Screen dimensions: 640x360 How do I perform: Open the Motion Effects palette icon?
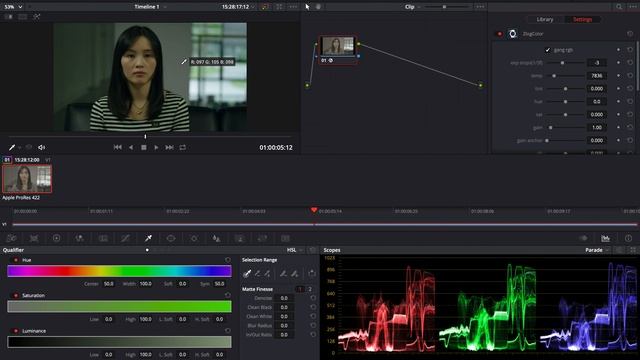click(x=103, y=238)
